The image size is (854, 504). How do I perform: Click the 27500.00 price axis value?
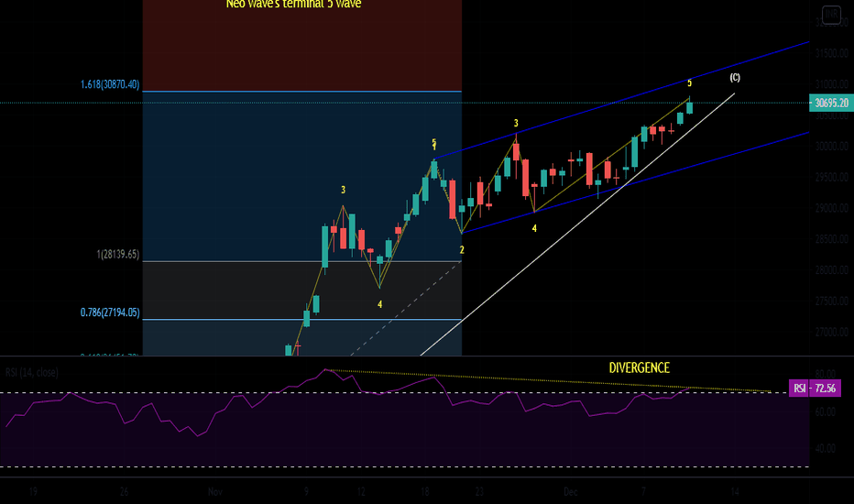point(832,301)
